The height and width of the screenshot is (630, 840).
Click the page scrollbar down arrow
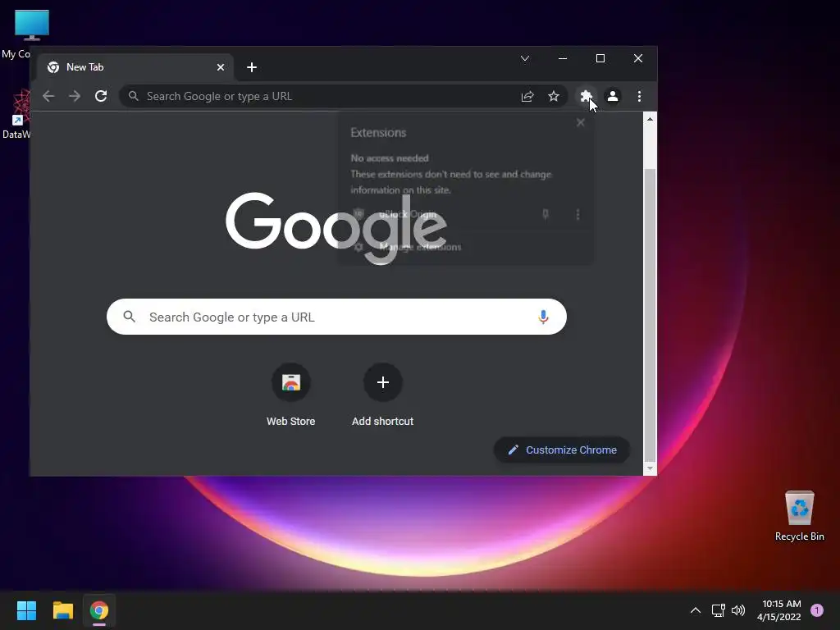[x=650, y=468]
